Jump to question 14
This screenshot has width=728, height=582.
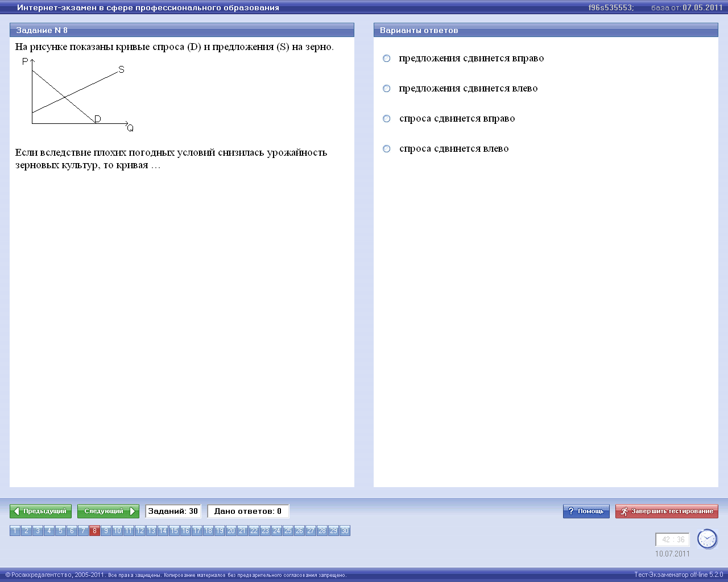coord(163,531)
